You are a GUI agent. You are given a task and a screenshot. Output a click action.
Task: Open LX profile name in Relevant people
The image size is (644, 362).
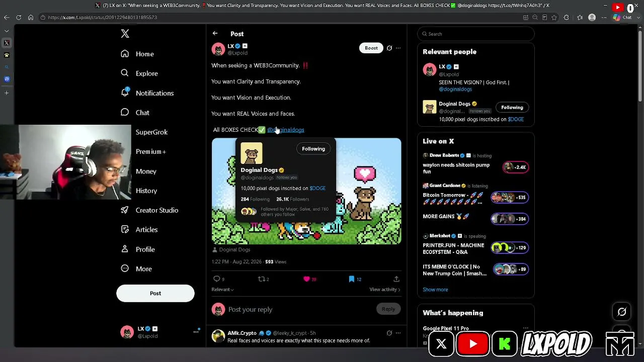coord(442,66)
